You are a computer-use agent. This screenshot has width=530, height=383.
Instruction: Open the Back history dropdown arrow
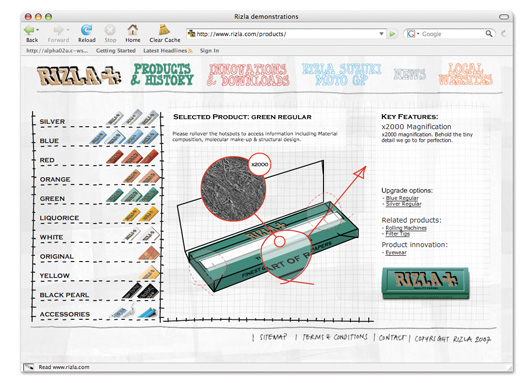[38, 30]
